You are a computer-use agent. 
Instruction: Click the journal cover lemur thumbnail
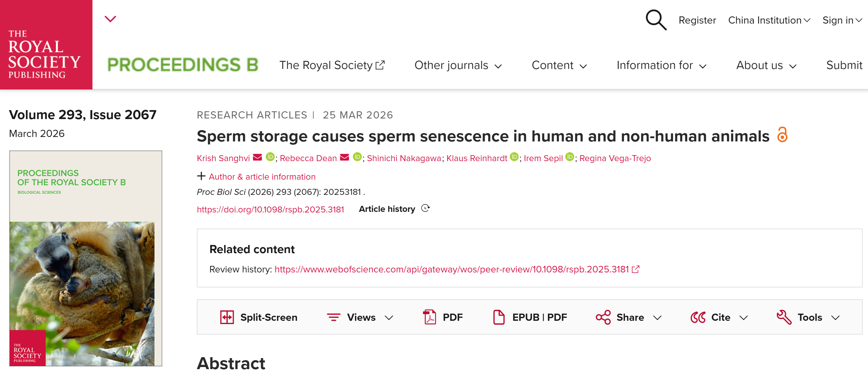tap(86, 258)
